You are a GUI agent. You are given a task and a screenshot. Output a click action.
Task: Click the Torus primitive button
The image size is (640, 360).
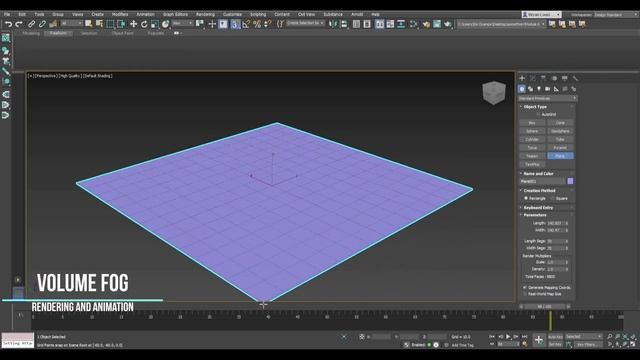coord(532,148)
